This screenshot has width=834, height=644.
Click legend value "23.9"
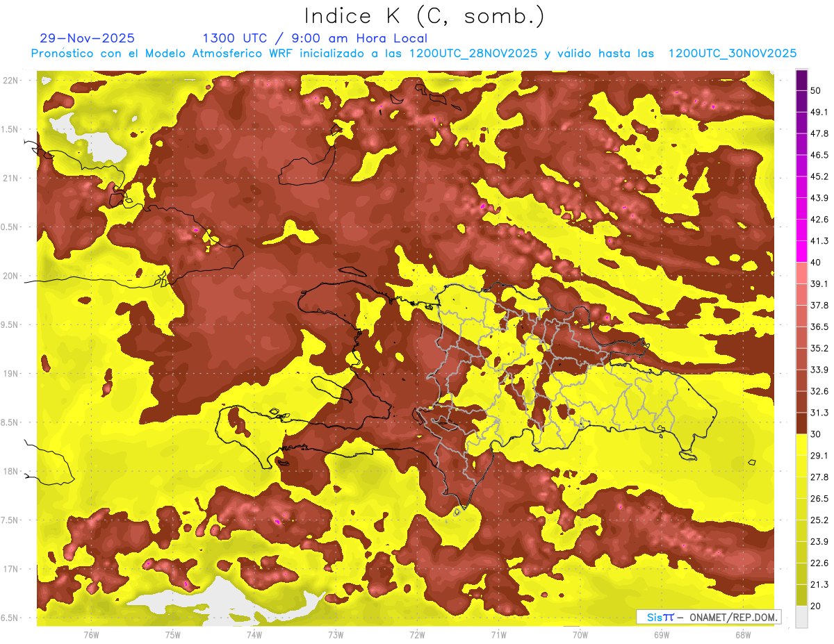pos(819,542)
